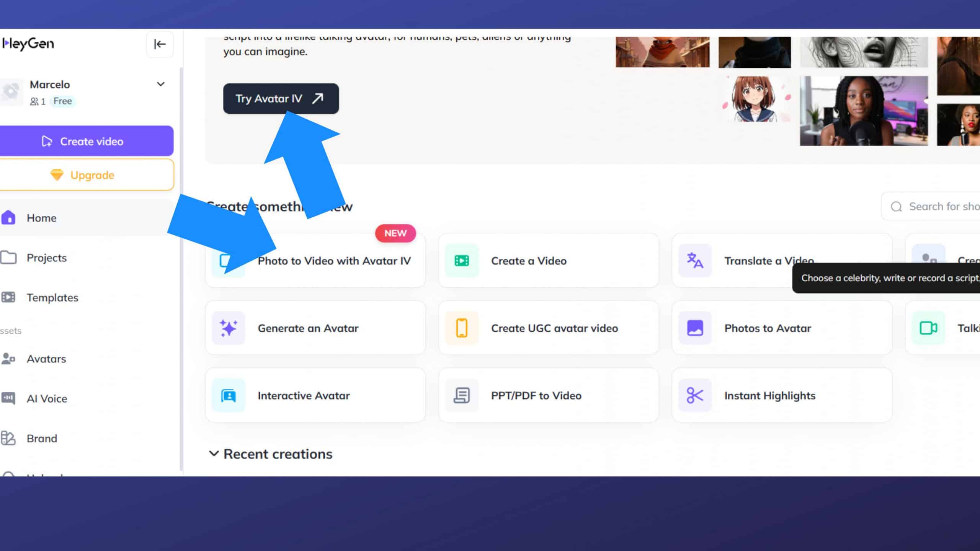
Task: Click the Generate an Avatar sparkle icon
Action: (x=229, y=328)
